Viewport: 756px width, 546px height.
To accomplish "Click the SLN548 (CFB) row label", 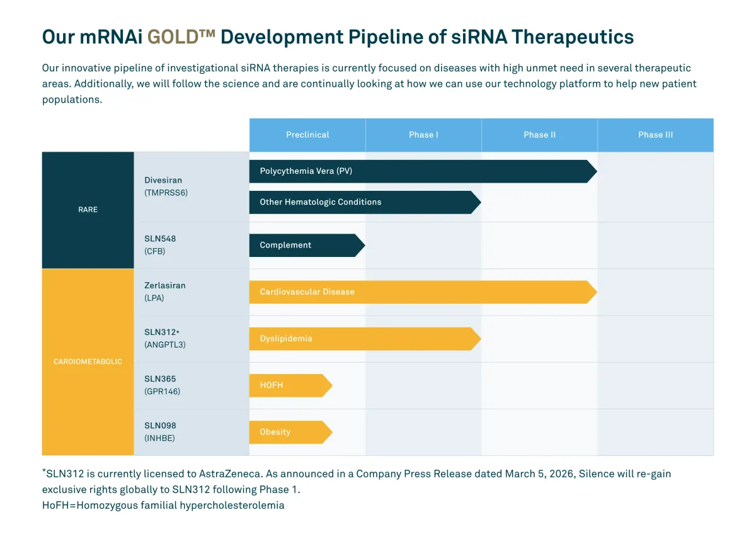I will [161, 245].
